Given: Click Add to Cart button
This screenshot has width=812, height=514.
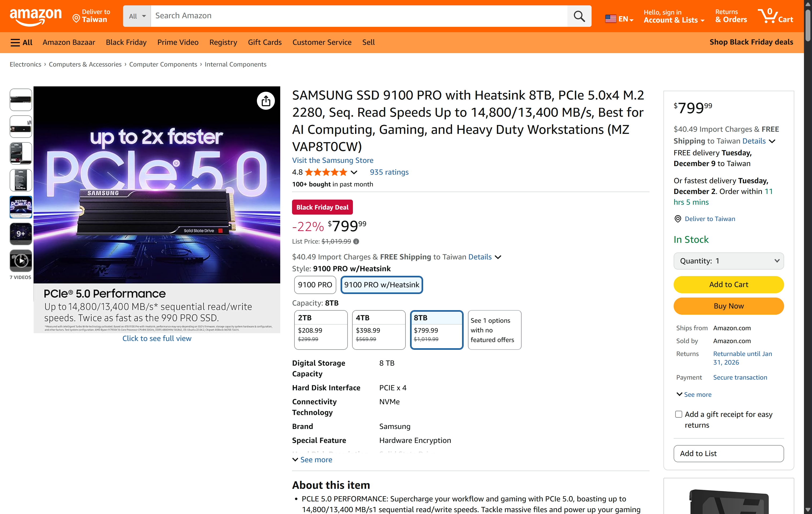Looking at the screenshot, I should coord(728,285).
